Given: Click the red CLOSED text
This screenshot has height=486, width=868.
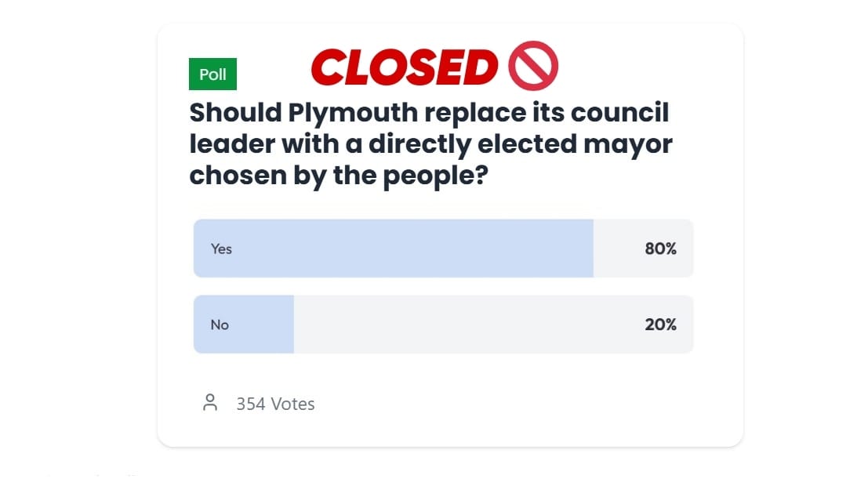Looking at the screenshot, I should coord(405,67).
